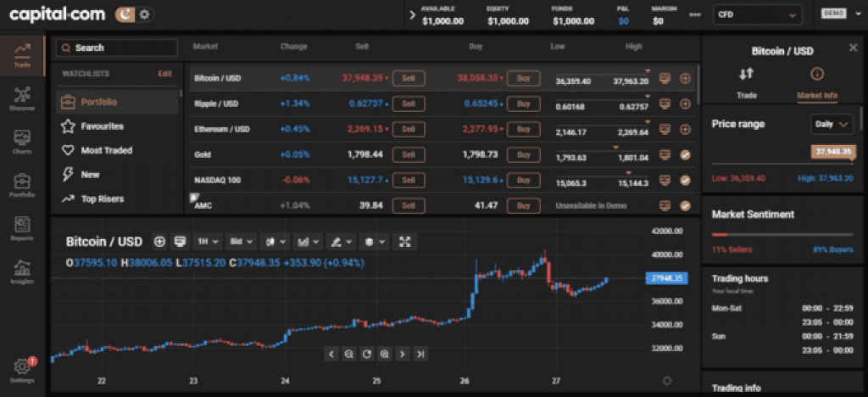Open chart icon in Ethereum / USD row
Image resolution: width=868 pixels, height=397 pixels.
tap(665, 129)
